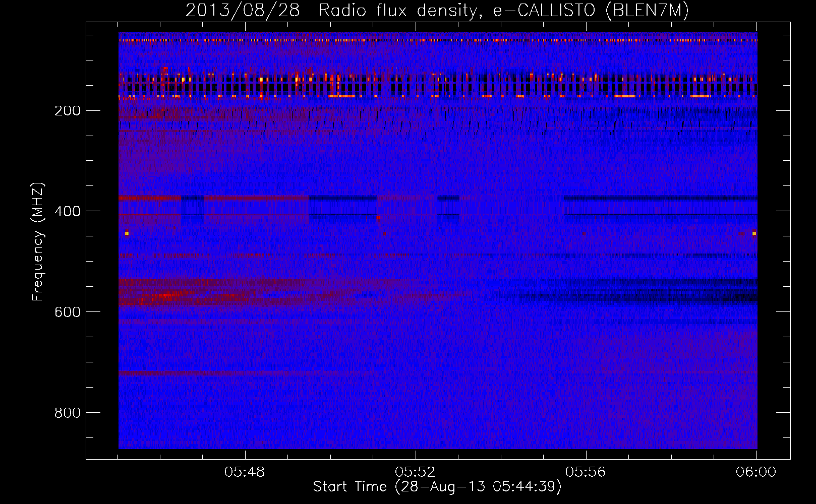
Task: Click the 800 frequency tick label
Action: pyautogui.click(x=68, y=413)
